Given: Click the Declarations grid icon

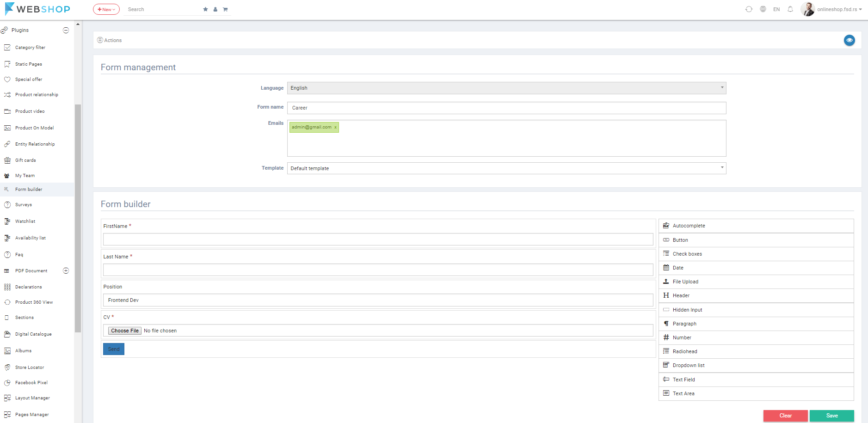Looking at the screenshot, I should click(7, 287).
